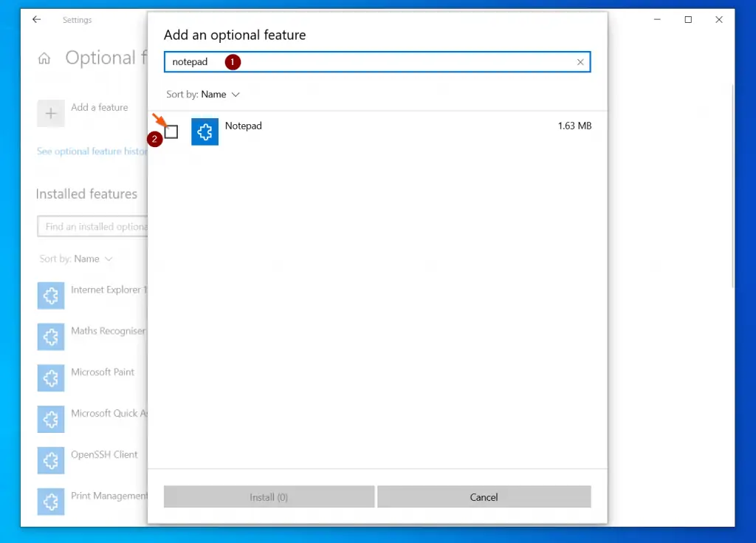Click the Microsoft Paint feature icon
The width and height of the screenshot is (756, 543).
(51, 378)
